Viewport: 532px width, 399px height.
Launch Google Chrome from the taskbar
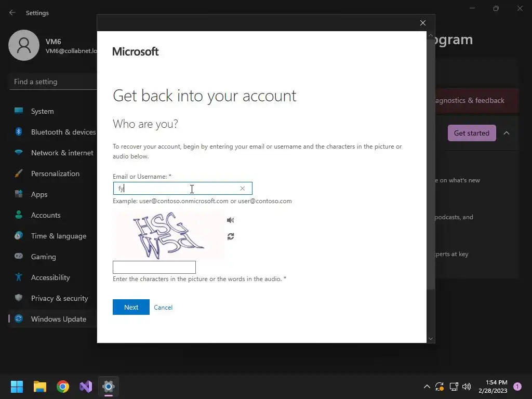point(63,387)
